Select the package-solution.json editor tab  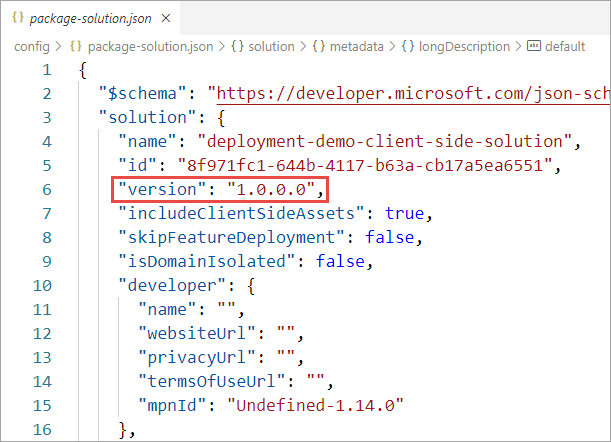pyautogui.click(x=91, y=18)
